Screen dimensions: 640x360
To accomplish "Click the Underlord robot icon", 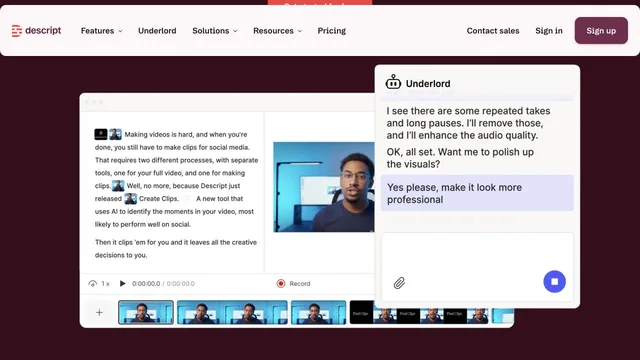I will coord(393,82).
